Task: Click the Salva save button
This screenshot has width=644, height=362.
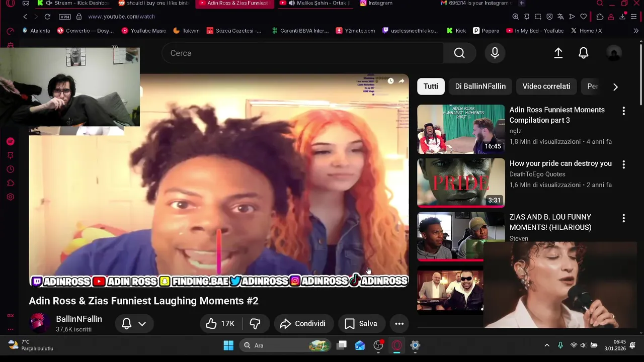Action: [361, 324]
